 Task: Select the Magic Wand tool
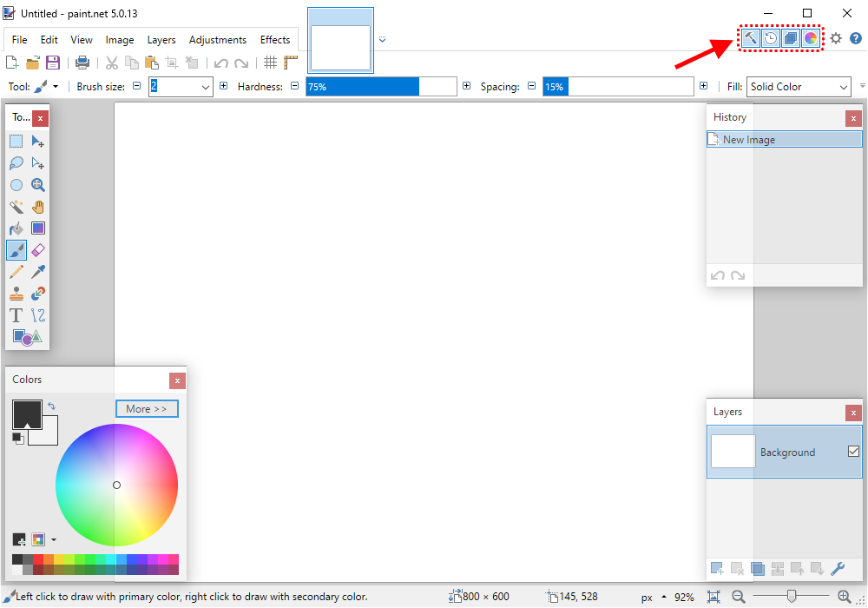[16, 207]
